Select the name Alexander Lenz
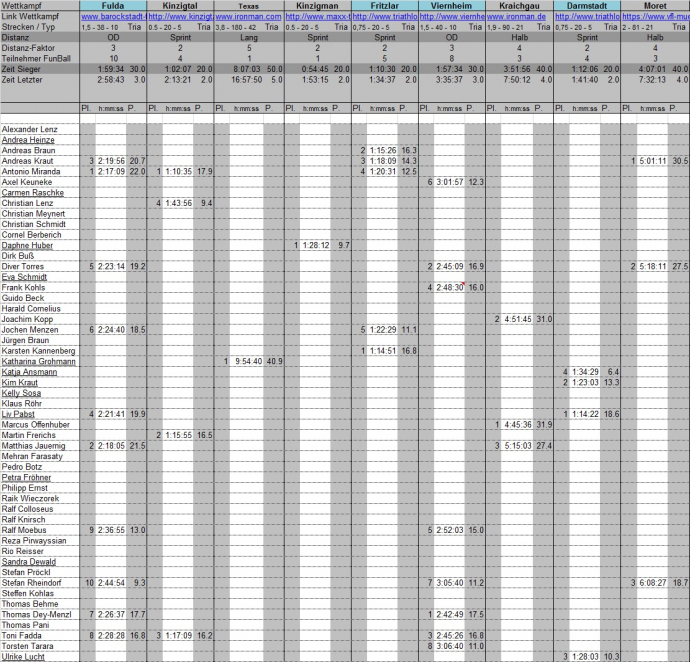The width and height of the screenshot is (690, 662). [x=29, y=129]
